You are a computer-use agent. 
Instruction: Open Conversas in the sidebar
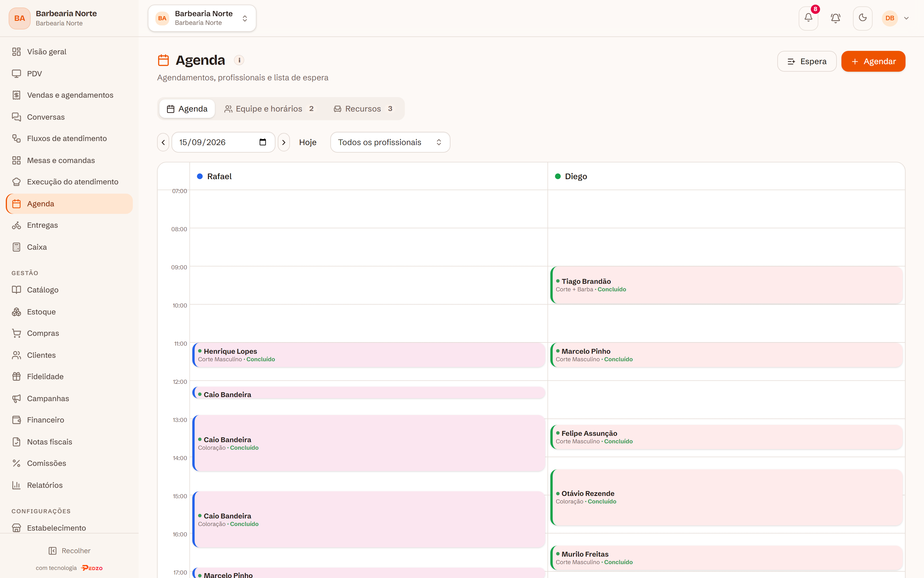(x=69, y=117)
